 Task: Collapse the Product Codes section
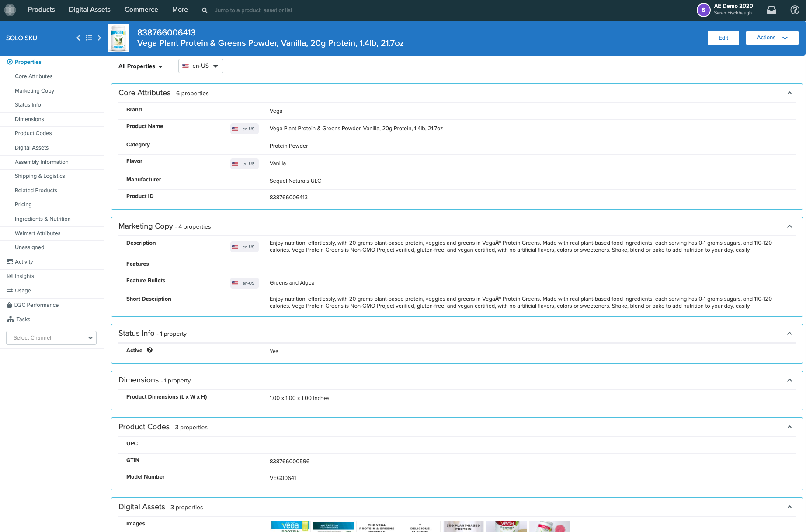point(789,427)
